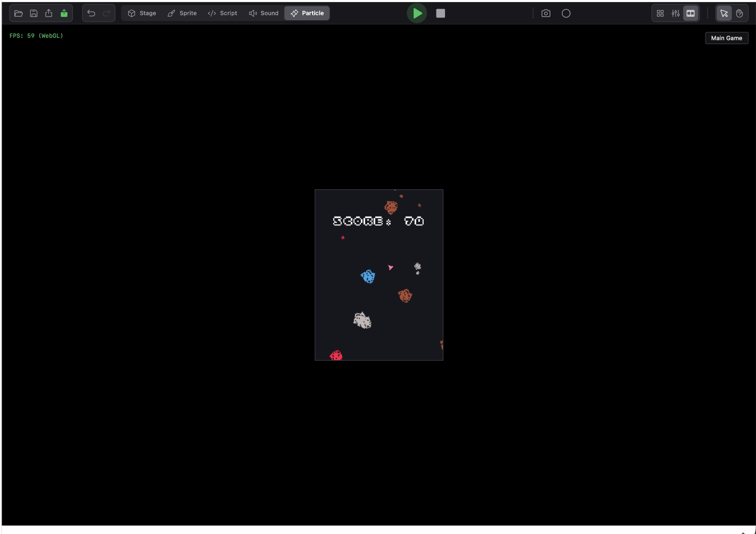756x534 pixels.
Task: Click the save floppy disk icon
Action: pyautogui.click(x=33, y=13)
